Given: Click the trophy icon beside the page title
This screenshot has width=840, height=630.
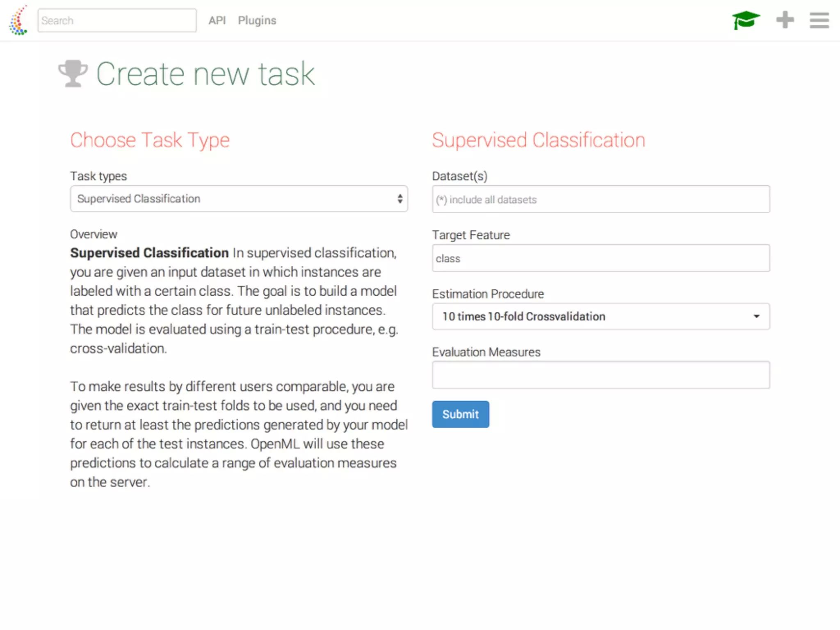Looking at the screenshot, I should click(73, 74).
